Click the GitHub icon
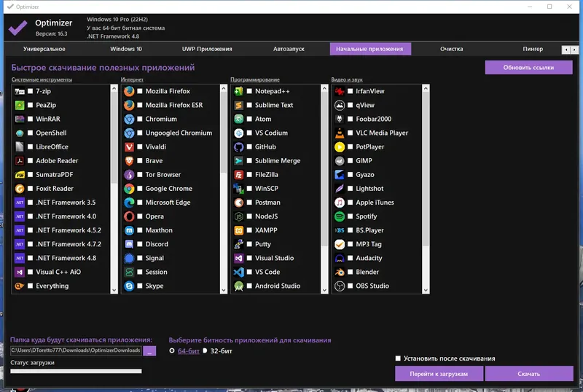The height and width of the screenshot is (392, 583). click(239, 147)
